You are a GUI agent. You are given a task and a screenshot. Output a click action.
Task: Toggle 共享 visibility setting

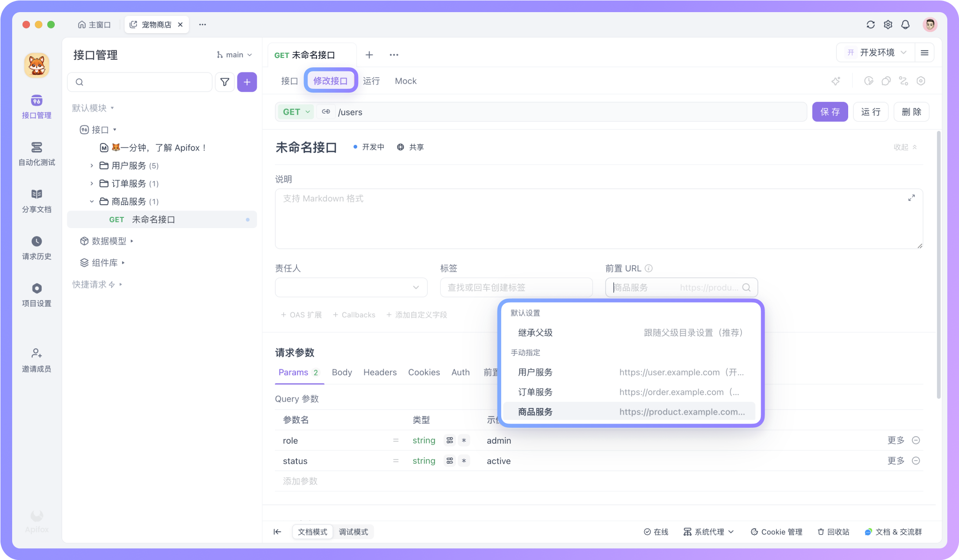click(410, 147)
